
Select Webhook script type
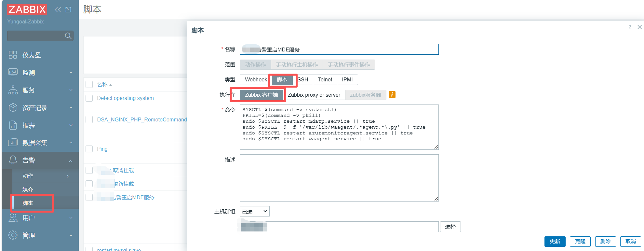click(x=256, y=79)
